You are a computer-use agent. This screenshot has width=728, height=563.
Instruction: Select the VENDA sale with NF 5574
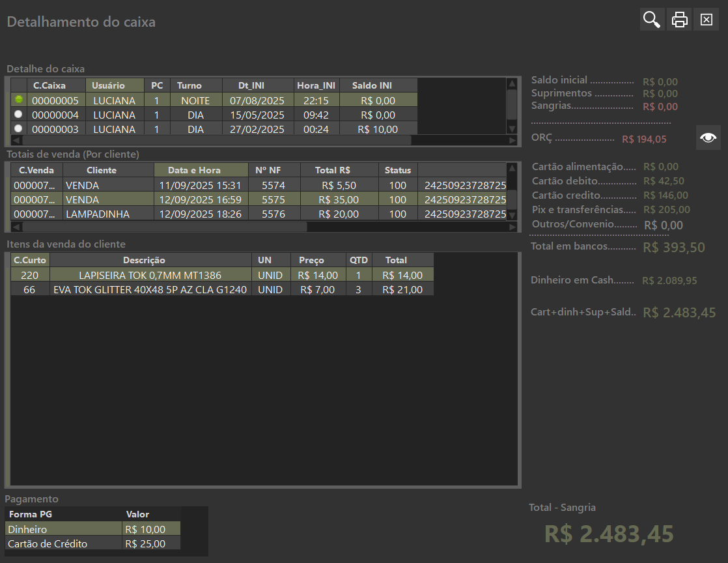tap(195, 184)
